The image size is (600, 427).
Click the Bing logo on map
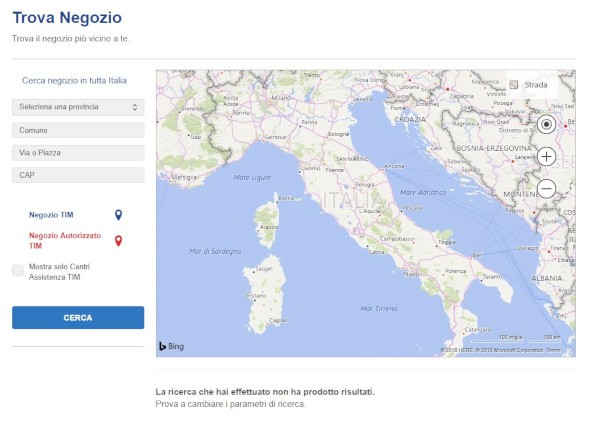point(172,346)
